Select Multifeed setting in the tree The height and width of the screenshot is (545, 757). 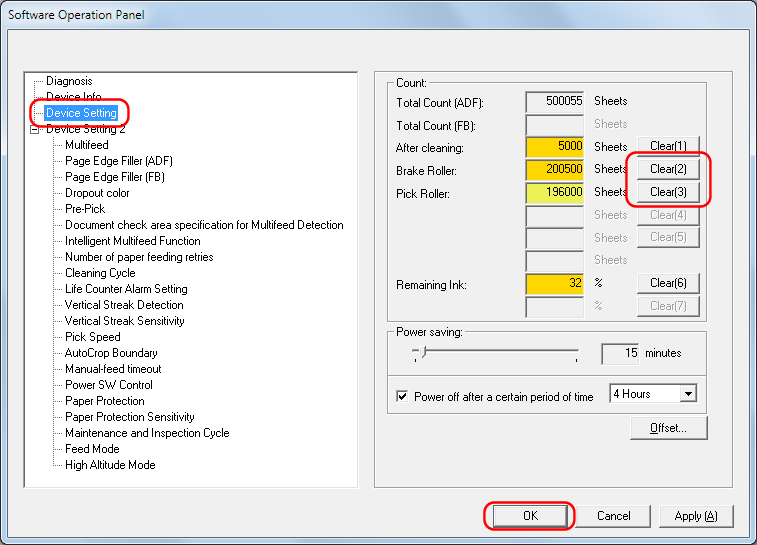click(x=87, y=145)
